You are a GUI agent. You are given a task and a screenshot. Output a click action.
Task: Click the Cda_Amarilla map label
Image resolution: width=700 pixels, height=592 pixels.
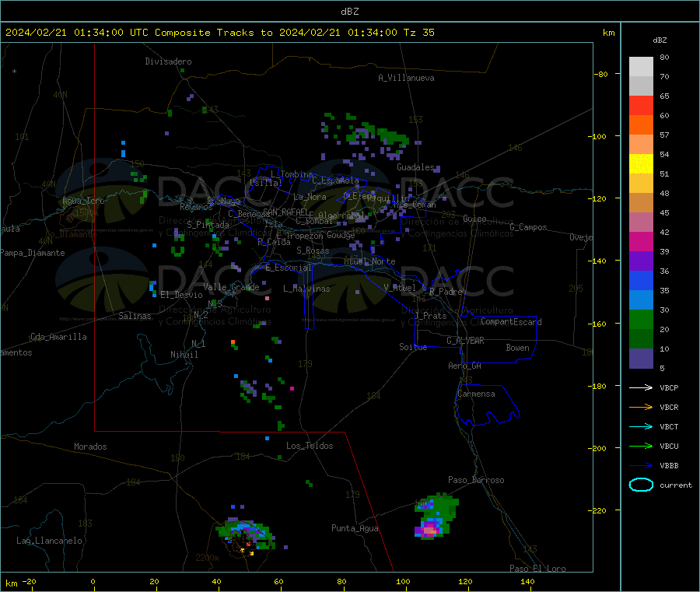[58, 337]
